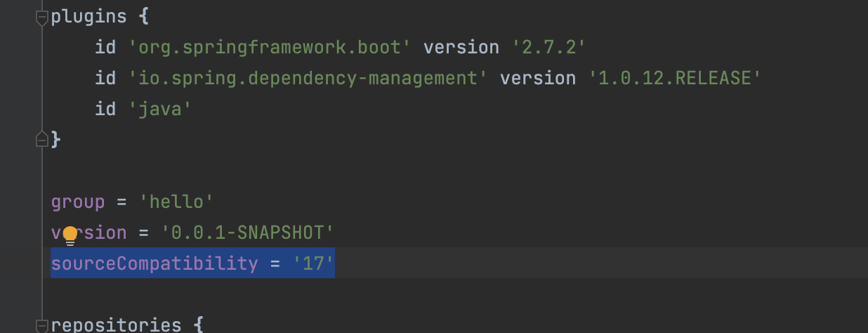The height and width of the screenshot is (333, 868).
Task: Click the version keyword after 'org.springframework.boot'
Action: [x=461, y=48]
